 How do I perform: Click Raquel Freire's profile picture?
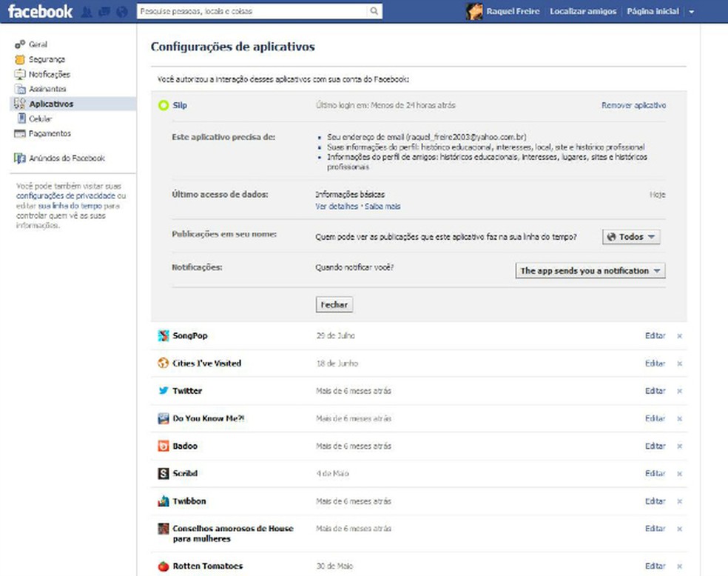point(474,12)
